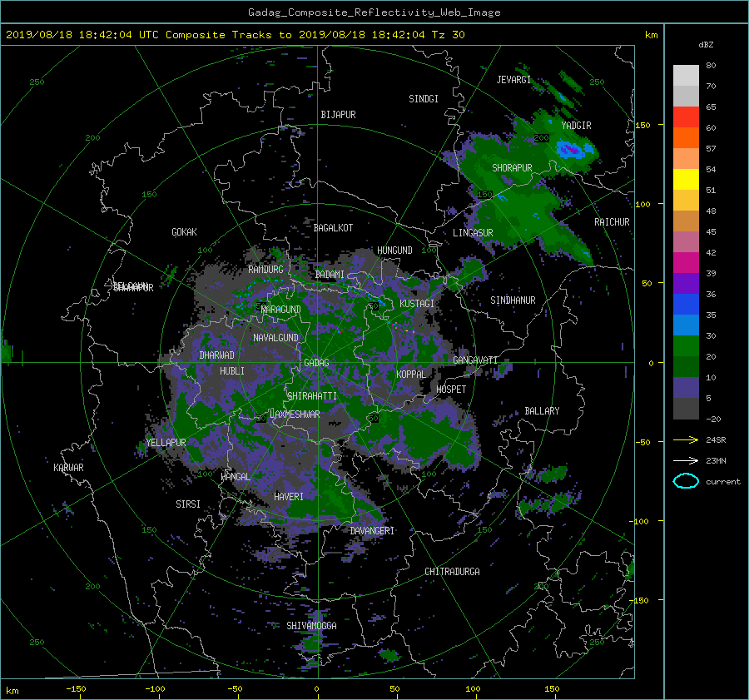Click the yellow 24SR track arrow in legend
This screenshot has width=749, height=700.
[x=686, y=440]
